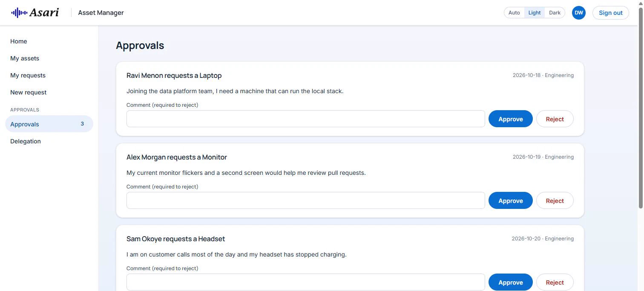This screenshot has height=291, width=644.
Task: Open the Approvals sidebar item
Action: [x=49, y=124]
